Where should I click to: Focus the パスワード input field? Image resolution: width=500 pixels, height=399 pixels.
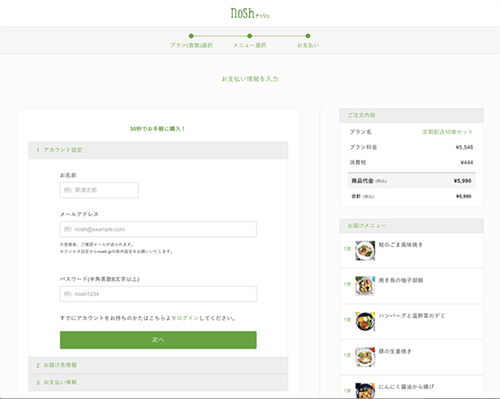tap(158, 294)
